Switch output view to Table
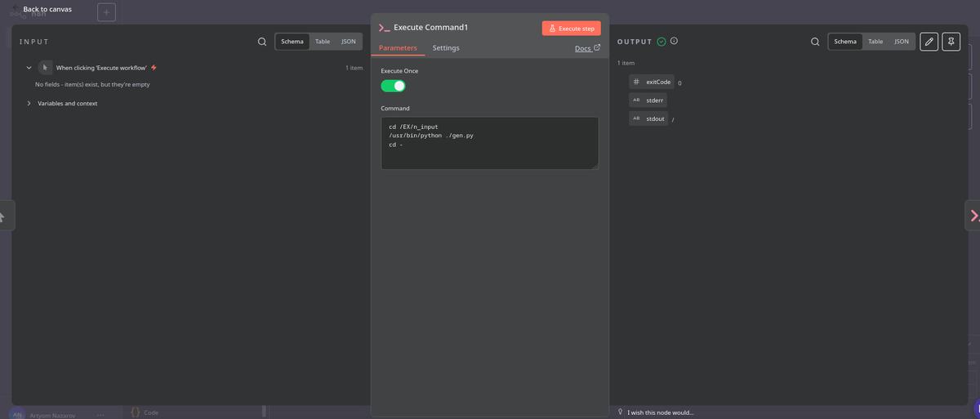Screen dimensions: 980x419 click(x=875, y=42)
